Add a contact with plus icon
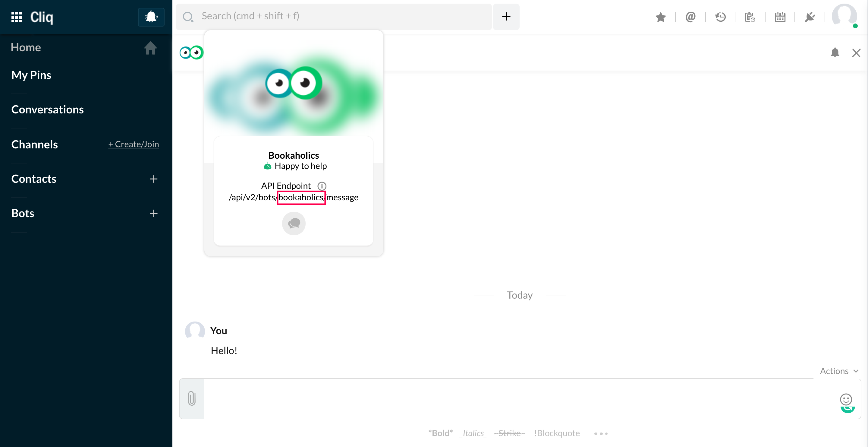 pyautogui.click(x=154, y=179)
